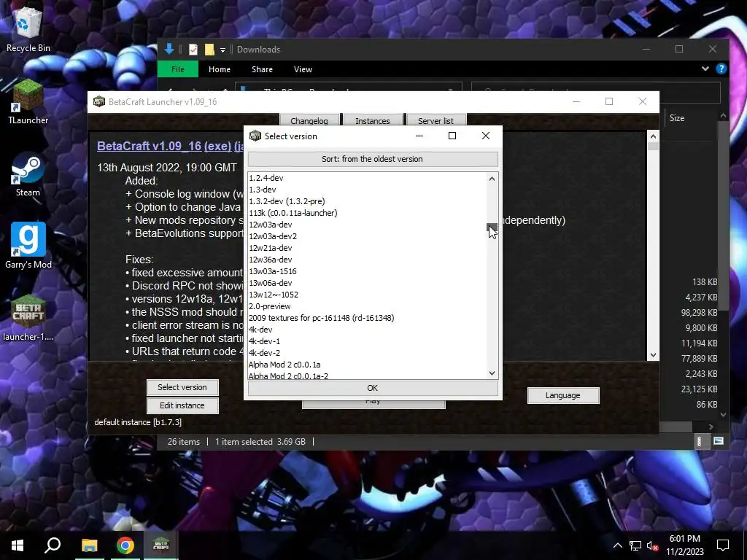747x560 pixels.
Task: Select 12w21a-dev version
Action: 367,248
